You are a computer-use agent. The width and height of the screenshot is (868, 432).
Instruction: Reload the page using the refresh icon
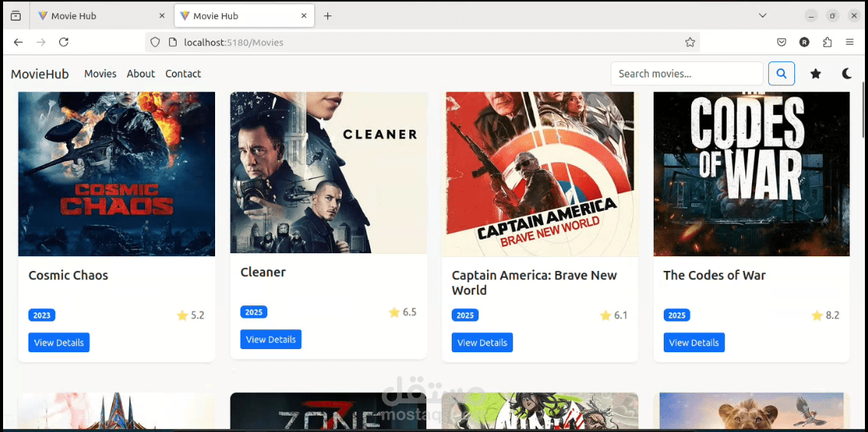64,42
